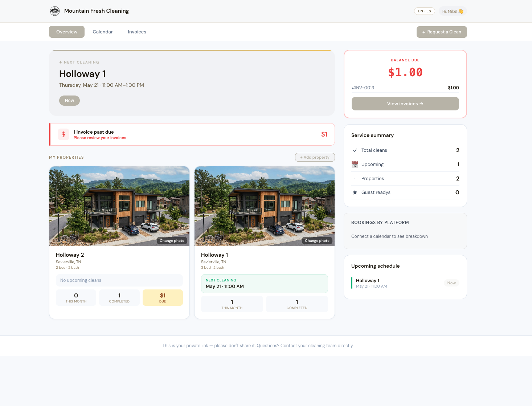
Task: Click Please review your invoices link
Action: [x=100, y=138]
